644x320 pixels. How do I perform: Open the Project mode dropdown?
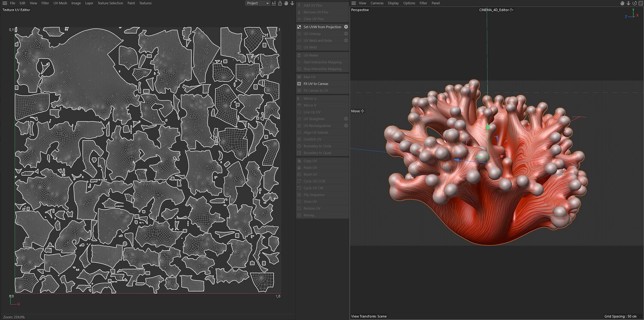[x=257, y=3]
